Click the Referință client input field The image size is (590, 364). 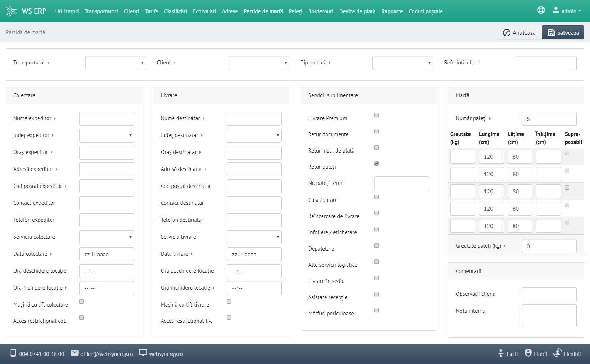(x=546, y=63)
